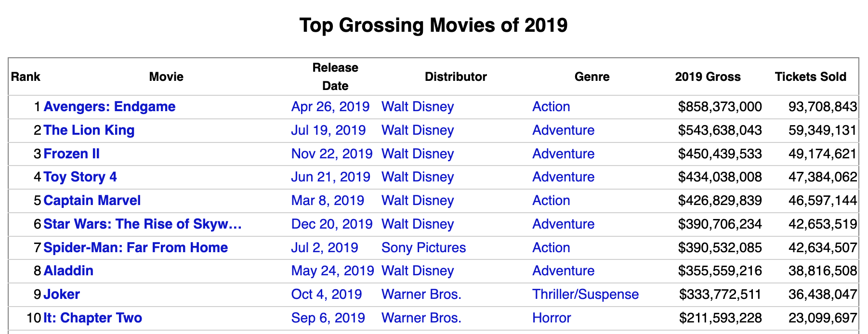Image resolution: width=868 pixels, height=334 pixels.
Task: Click the Tickets Sold column header
Action: point(810,77)
